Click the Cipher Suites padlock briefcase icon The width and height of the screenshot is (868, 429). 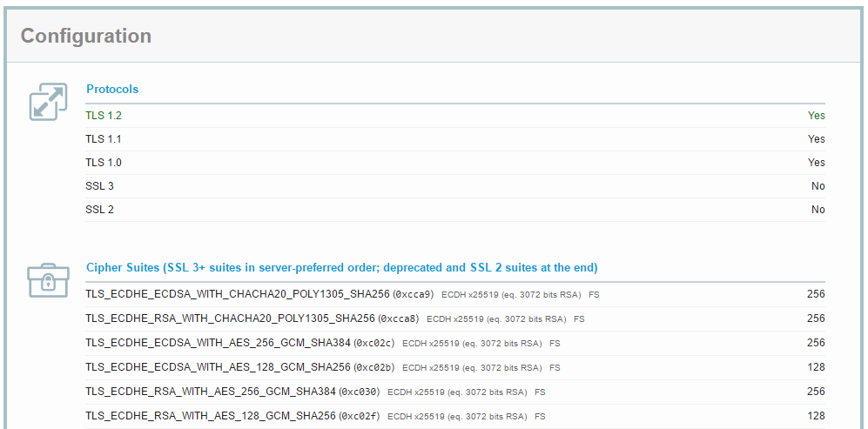(48, 279)
